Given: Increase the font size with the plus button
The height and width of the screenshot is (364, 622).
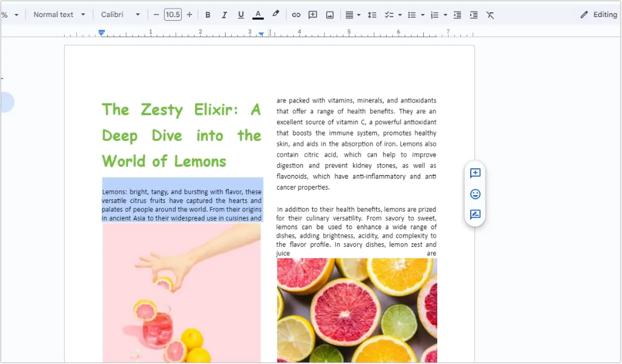Looking at the screenshot, I should (x=188, y=14).
